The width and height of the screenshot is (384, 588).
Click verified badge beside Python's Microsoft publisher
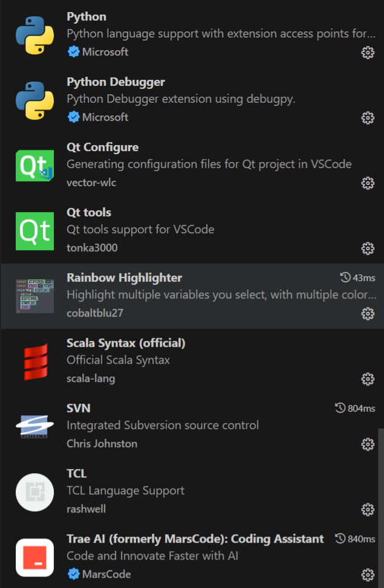[74, 52]
